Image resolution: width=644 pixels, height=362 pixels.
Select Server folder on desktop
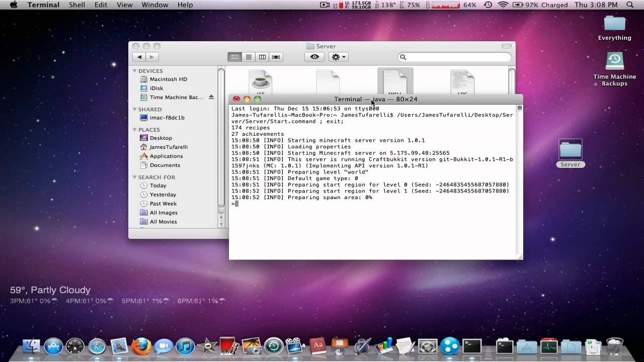pyautogui.click(x=570, y=154)
